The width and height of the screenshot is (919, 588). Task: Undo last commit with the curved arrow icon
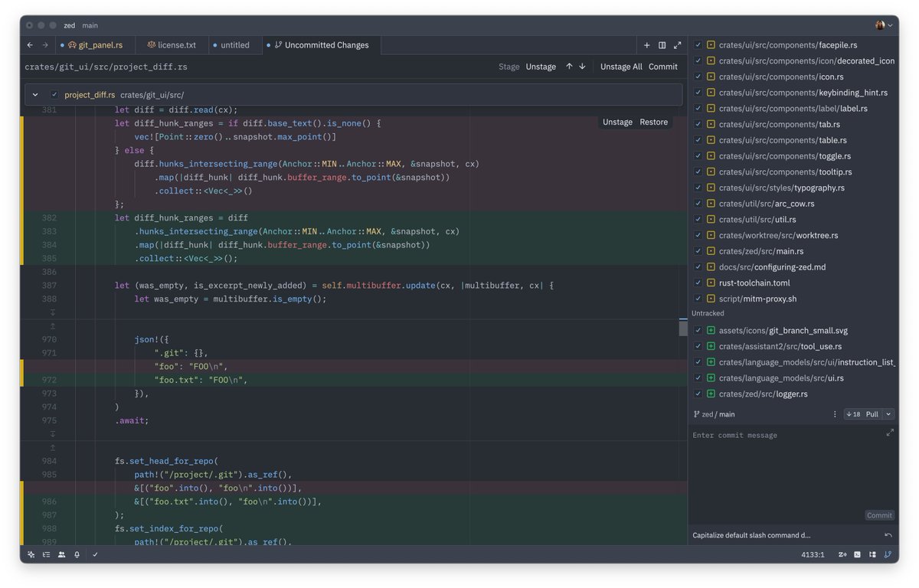[888, 535]
